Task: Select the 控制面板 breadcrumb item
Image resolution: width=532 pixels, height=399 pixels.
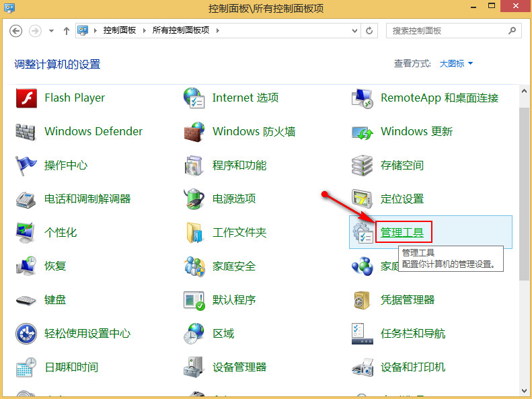Action: point(120,30)
